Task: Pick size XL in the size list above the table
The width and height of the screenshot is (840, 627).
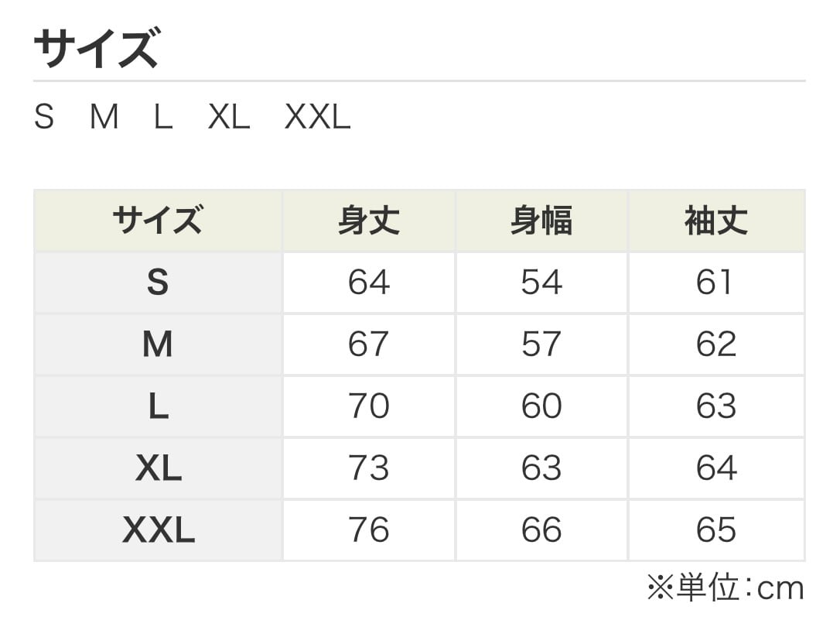Action: tap(229, 118)
